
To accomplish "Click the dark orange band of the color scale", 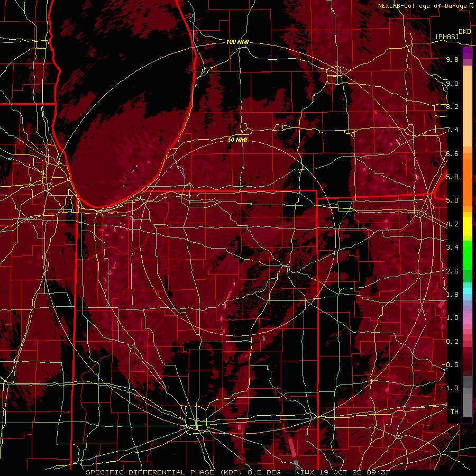I will pyautogui.click(x=467, y=182).
